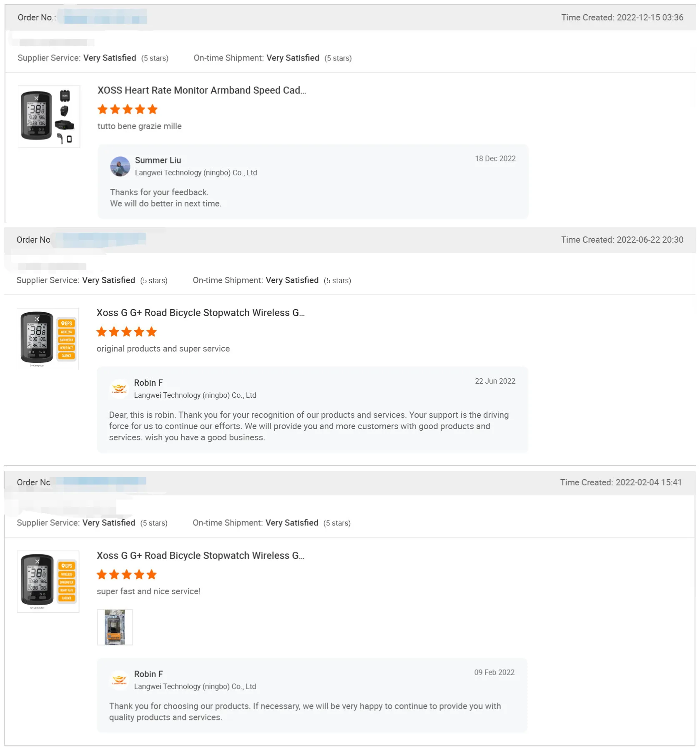Open Xoss G G+ Stopwatch title in February review
This screenshot has height=751, width=700.
201,555
